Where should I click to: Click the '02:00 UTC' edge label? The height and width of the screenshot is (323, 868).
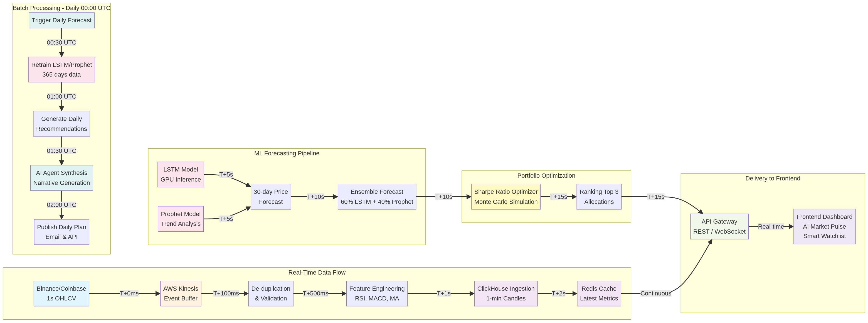[61, 205]
